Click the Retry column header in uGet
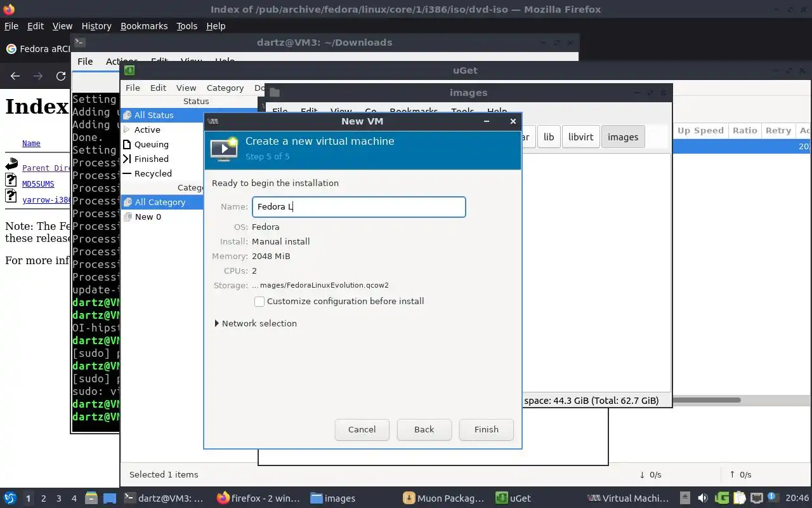Image resolution: width=812 pixels, height=508 pixels. (778, 130)
